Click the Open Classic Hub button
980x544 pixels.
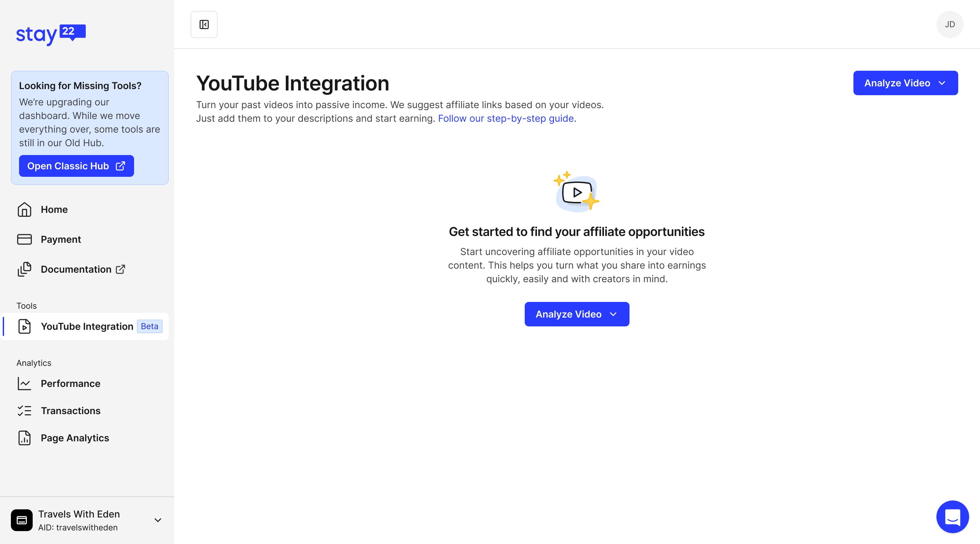pos(76,166)
